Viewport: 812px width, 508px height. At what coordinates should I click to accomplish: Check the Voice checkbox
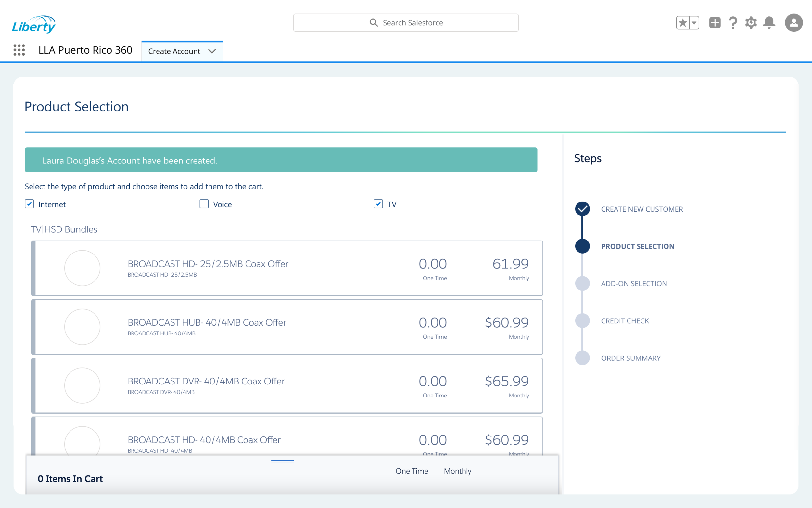tap(204, 204)
